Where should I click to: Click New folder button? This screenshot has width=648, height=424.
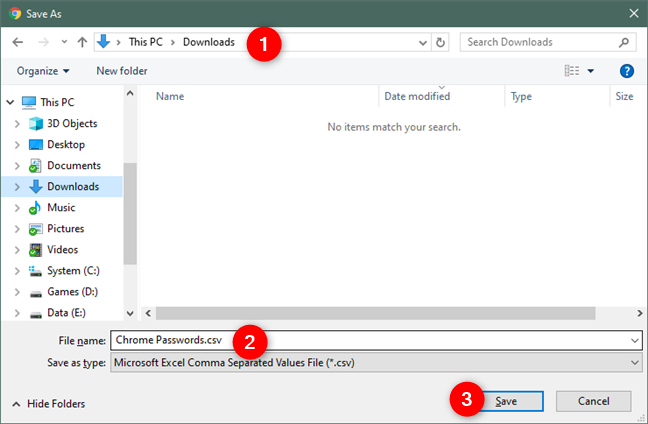tap(121, 71)
